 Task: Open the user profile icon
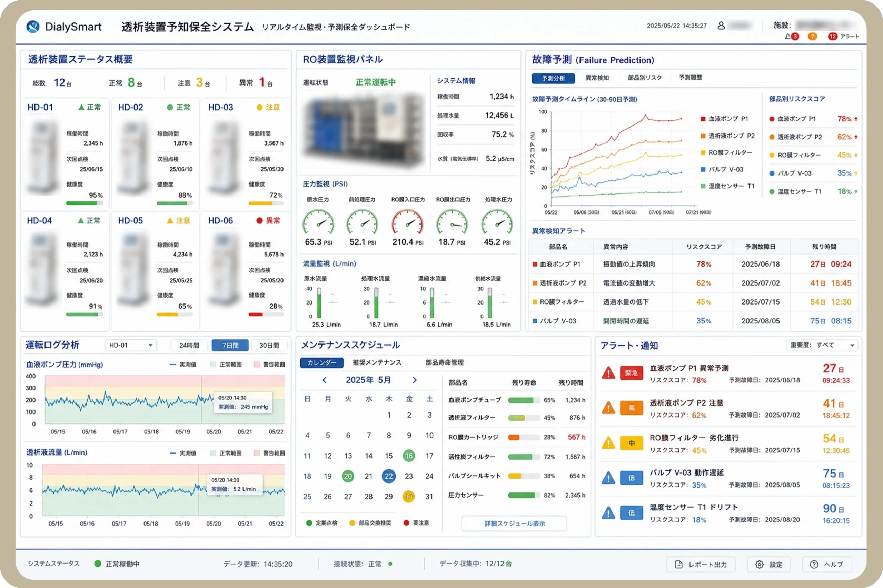pyautogui.click(x=721, y=26)
